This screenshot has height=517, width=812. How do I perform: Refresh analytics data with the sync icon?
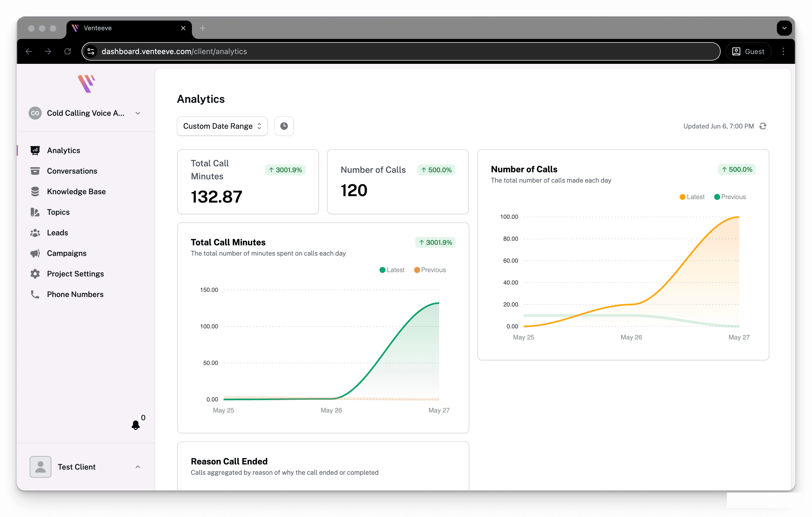pos(763,126)
